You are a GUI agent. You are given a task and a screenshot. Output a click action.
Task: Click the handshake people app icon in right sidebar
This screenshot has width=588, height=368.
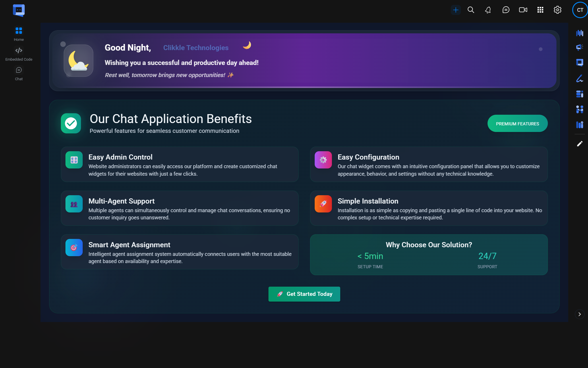click(579, 109)
